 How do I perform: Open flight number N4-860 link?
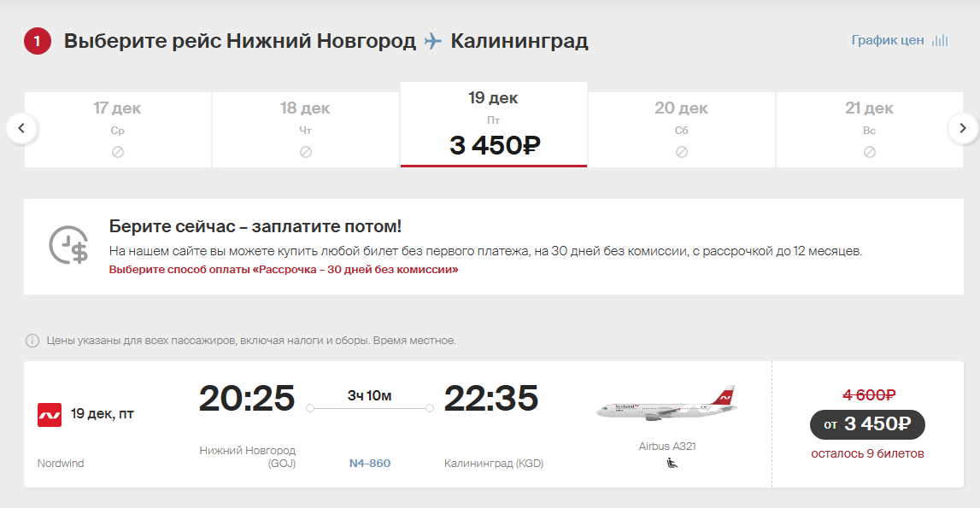tap(370, 463)
